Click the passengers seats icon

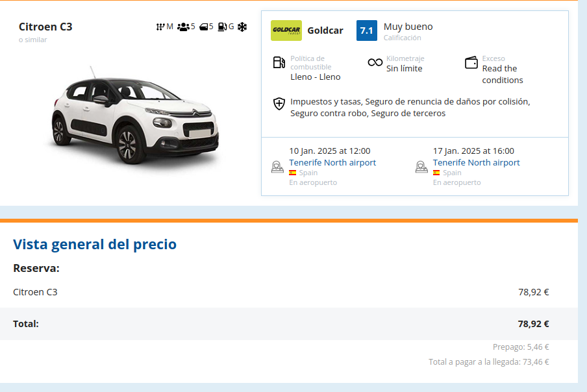tap(182, 27)
